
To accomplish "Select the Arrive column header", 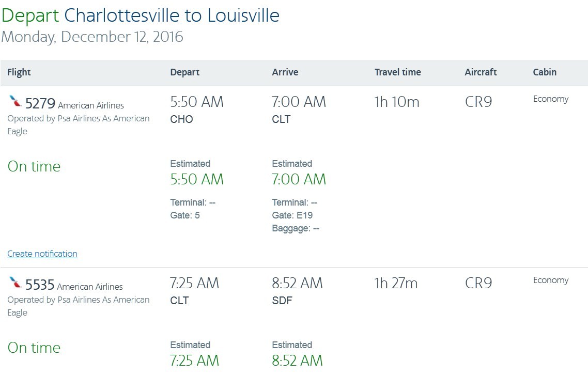I will click(285, 72).
